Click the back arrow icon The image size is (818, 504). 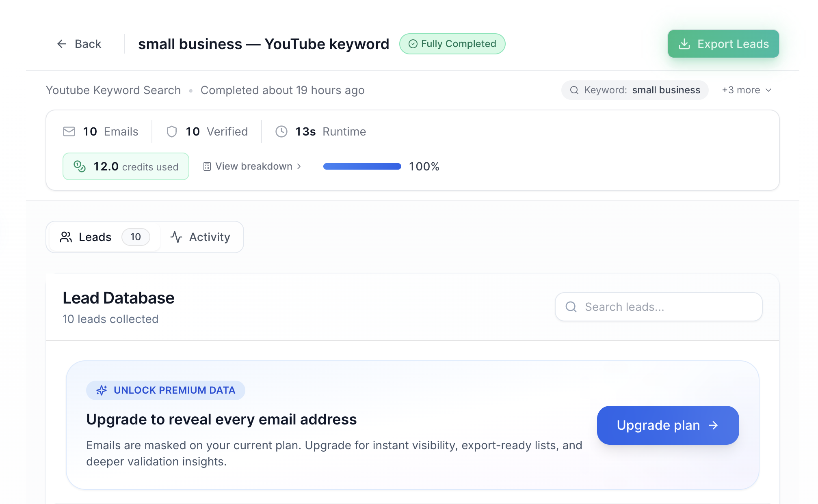[62, 44]
